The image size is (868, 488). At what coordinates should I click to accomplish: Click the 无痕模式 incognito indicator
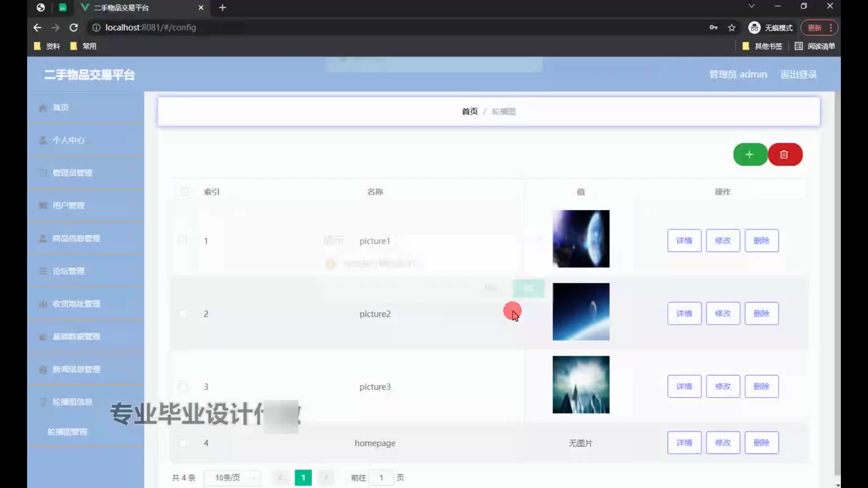click(x=770, y=28)
